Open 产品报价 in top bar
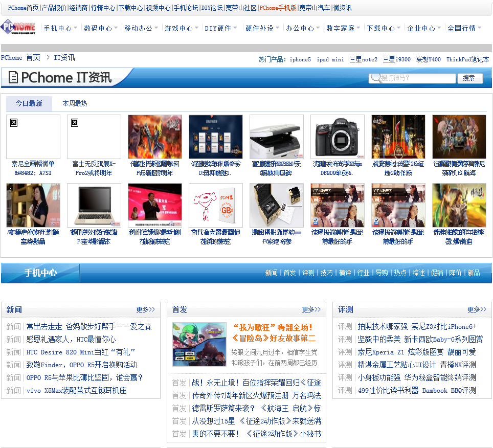Image resolution: width=493 pixels, height=448 pixels. click(x=54, y=8)
